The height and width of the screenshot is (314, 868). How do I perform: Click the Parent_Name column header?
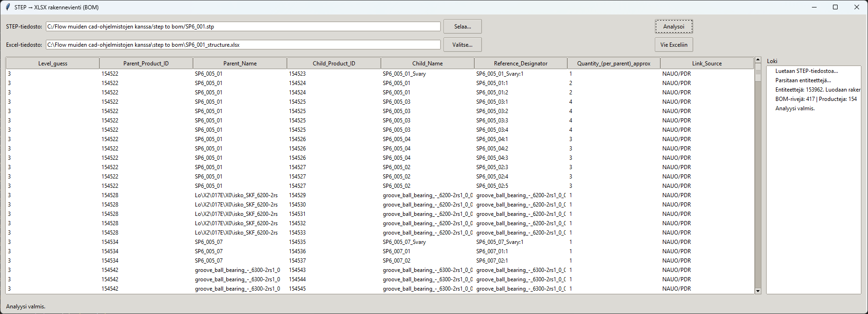(x=240, y=64)
